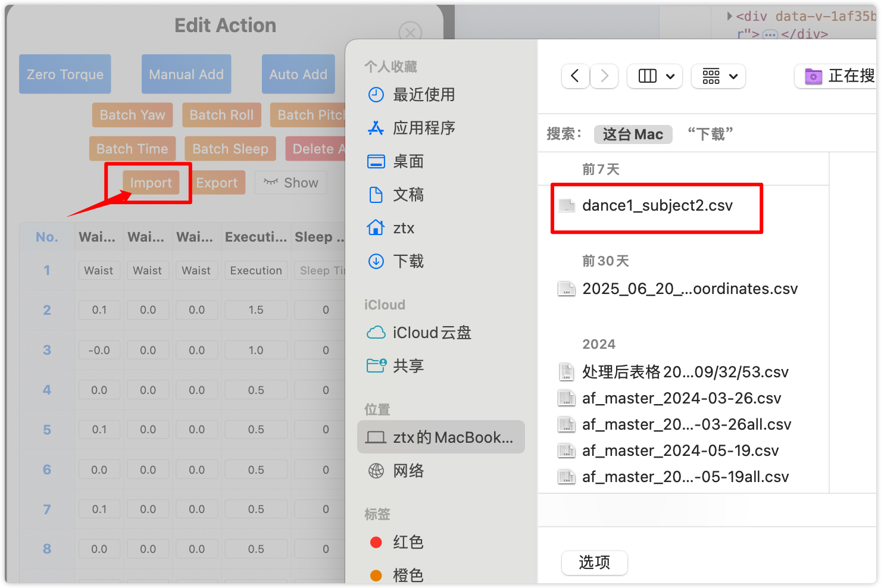Click the af_master_2024-05-19.csv file icon
Image resolution: width=881 pixels, height=588 pixels.
(x=567, y=451)
